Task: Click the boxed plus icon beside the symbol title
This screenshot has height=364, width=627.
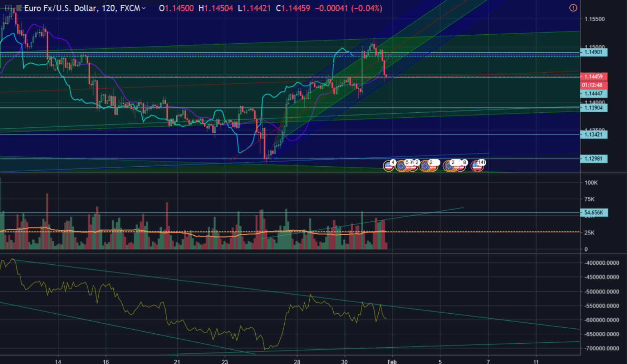Action: (x=8, y=8)
